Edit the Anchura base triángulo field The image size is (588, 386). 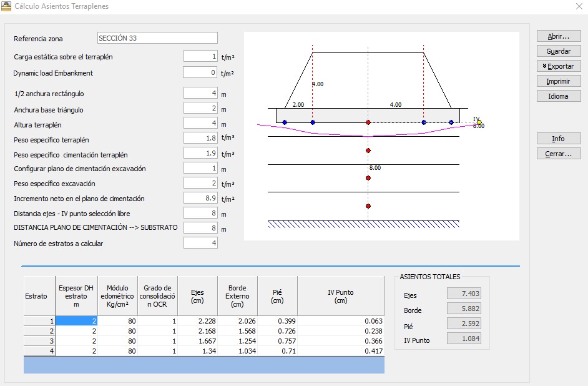coord(200,109)
